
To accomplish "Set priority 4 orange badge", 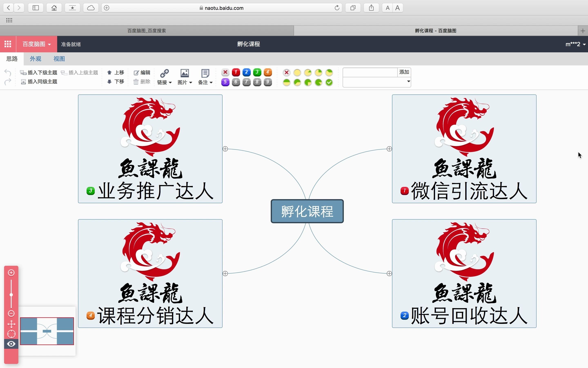I will pos(267,72).
